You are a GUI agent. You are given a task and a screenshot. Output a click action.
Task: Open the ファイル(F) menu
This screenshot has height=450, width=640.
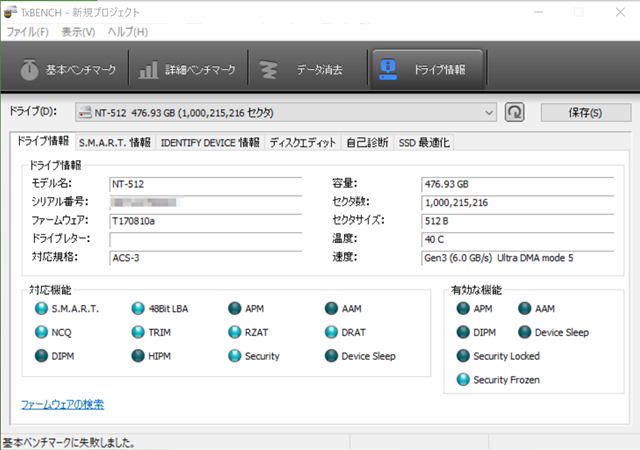coord(27,32)
